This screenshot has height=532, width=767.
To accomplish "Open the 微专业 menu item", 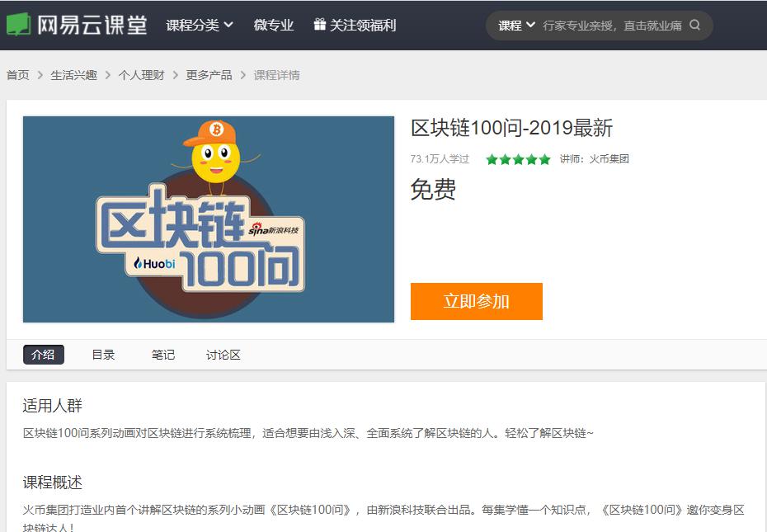I will pyautogui.click(x=274, y=25).
